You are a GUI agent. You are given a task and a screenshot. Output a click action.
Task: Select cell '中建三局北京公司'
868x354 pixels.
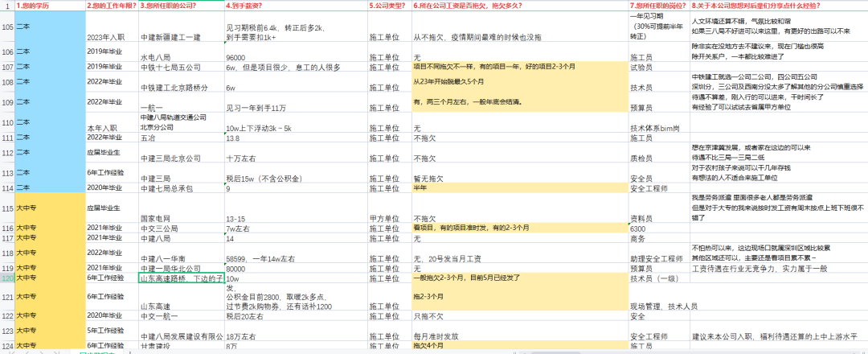point(181,153)
